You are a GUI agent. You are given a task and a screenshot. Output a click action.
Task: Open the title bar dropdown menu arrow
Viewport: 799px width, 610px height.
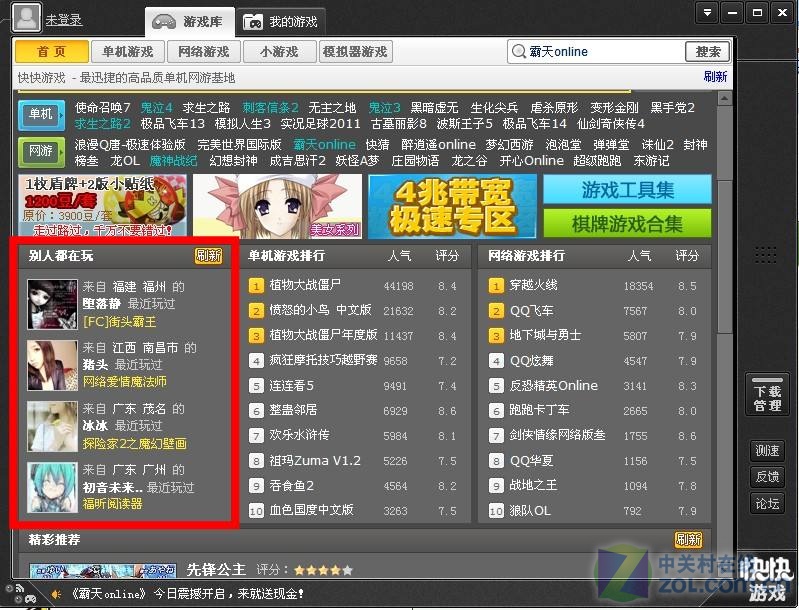707,12
